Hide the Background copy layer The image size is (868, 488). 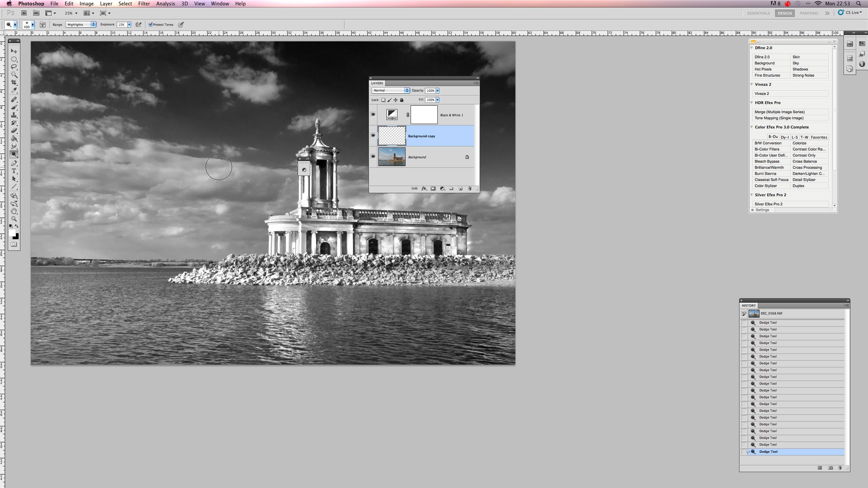pos(373,136)
